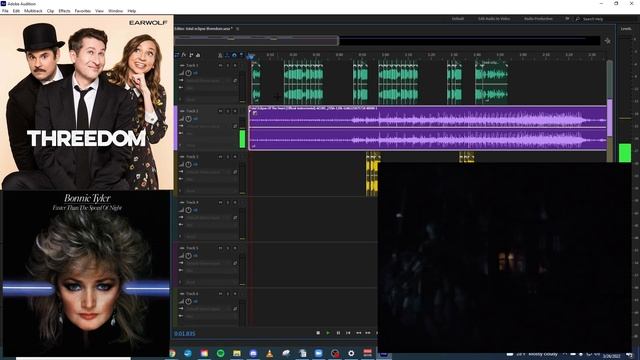The image size is (640, 360).
Task: Mute Track 6
Action: (x=221, y=294)
